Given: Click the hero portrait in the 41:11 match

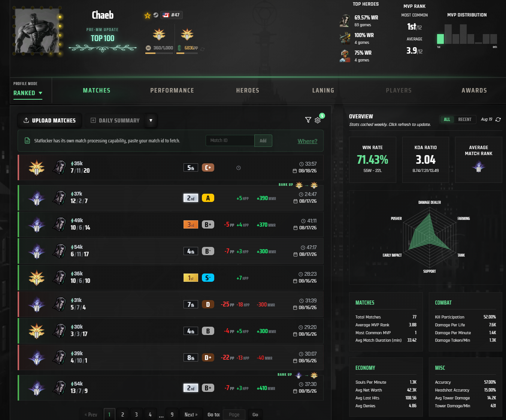Looking at the screenshot, I should pyautogui.click(x=59, y=224).
